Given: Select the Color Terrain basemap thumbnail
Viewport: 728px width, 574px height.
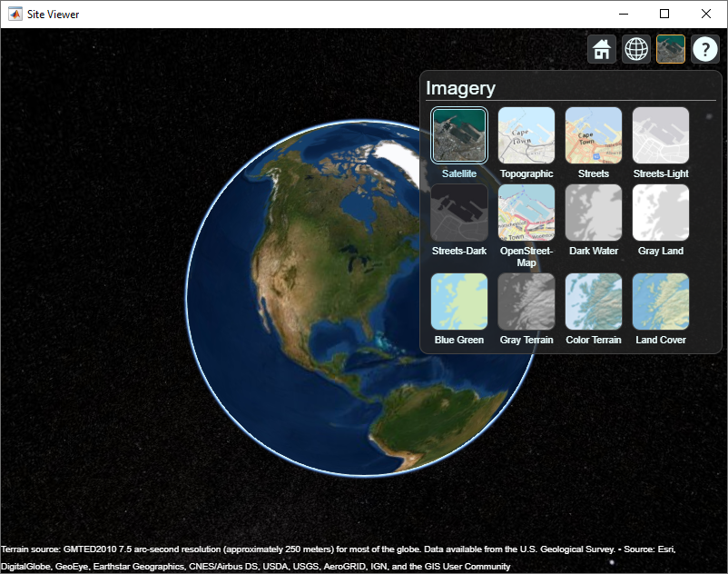Looking at the screenshot, I should point(594,302).
